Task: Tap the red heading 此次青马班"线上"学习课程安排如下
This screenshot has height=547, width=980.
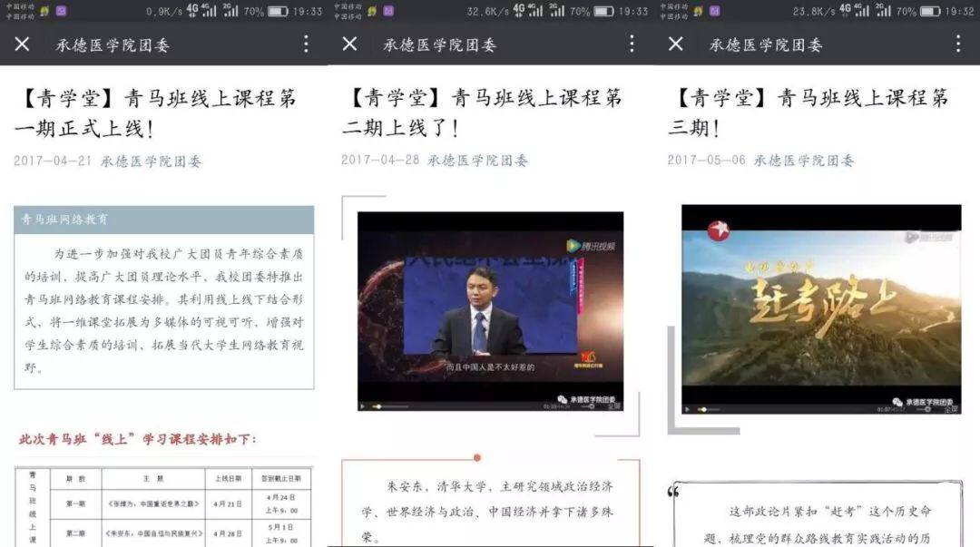Action: (x=138, y=439)
